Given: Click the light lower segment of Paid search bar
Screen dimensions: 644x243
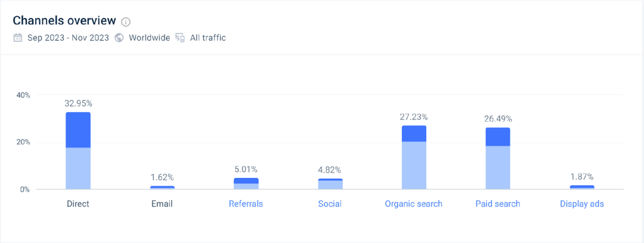Looking at the screenshot, I should click(x=498, y=168).
